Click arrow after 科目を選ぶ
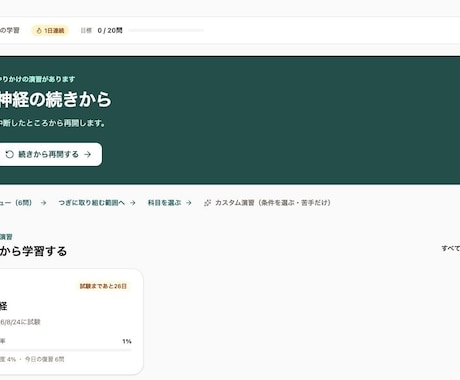The width and height of the screenshot is (460, 380). coord(189,203)
